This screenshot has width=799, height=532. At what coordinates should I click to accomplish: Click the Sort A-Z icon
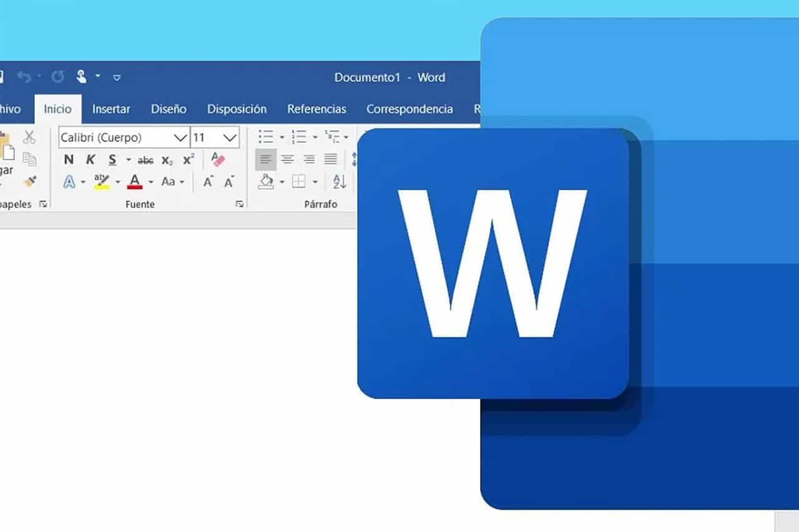(340, 181)
